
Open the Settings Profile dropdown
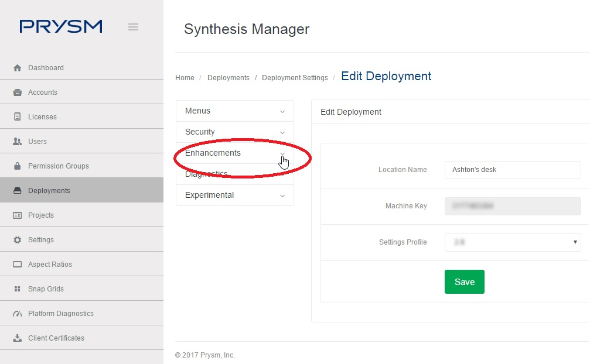tap(513, 242)
